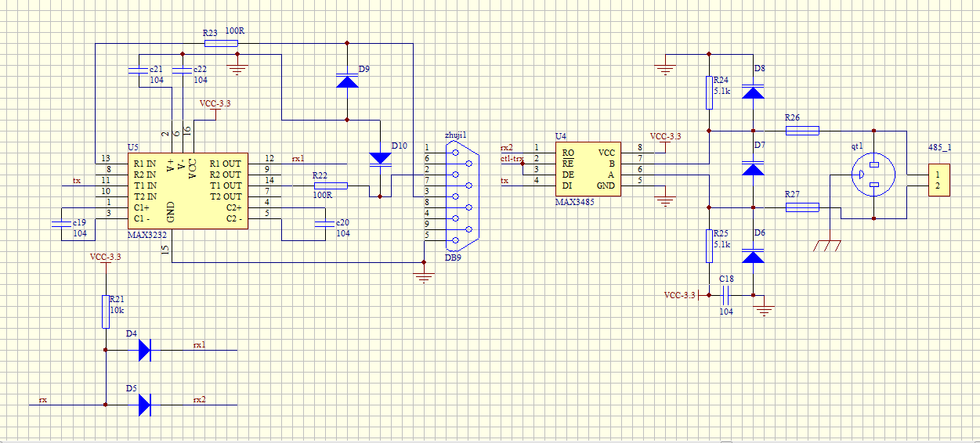Select the MAX3232 chip U5

click(x=186, y=190)
